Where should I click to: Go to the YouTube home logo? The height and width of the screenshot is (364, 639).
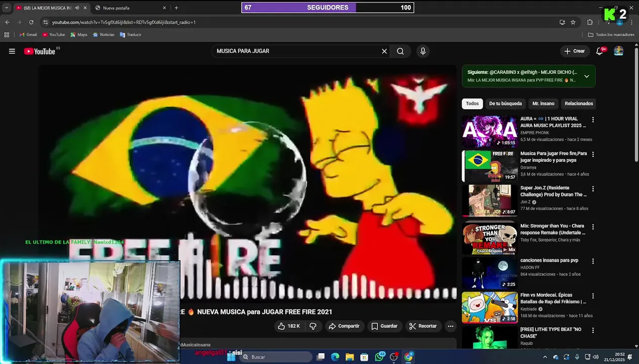[x=39, y=51]
